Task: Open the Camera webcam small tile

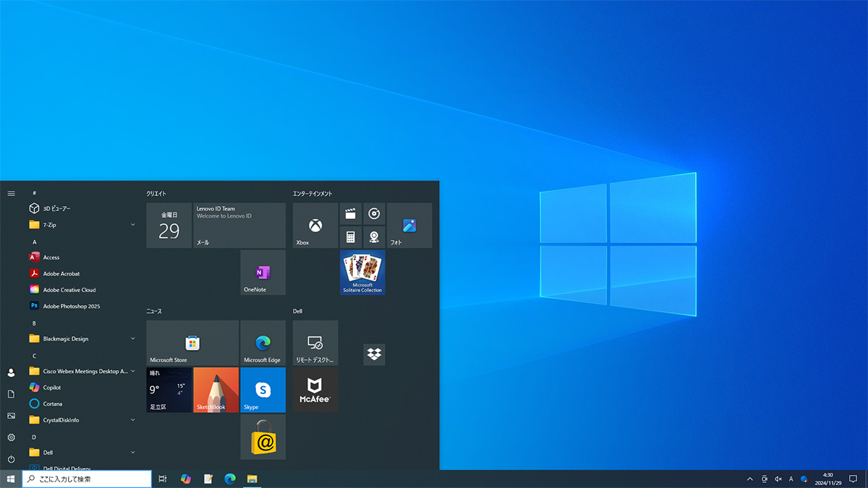Action: point(374,237)
